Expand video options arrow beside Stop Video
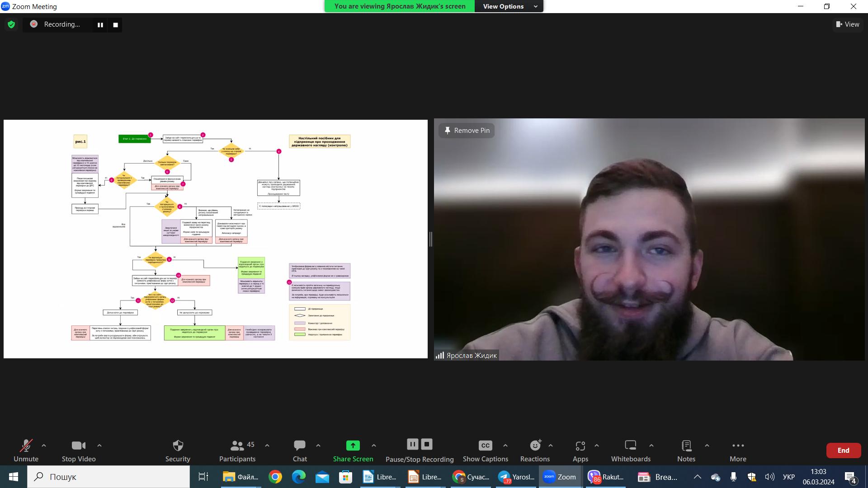868x488 pixels. (x=99, y=446)
